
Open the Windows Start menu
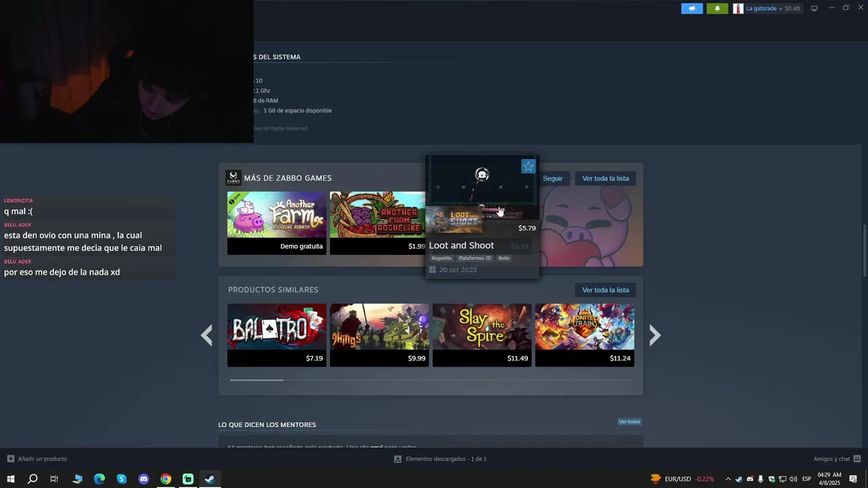click(x=11, y=479)
